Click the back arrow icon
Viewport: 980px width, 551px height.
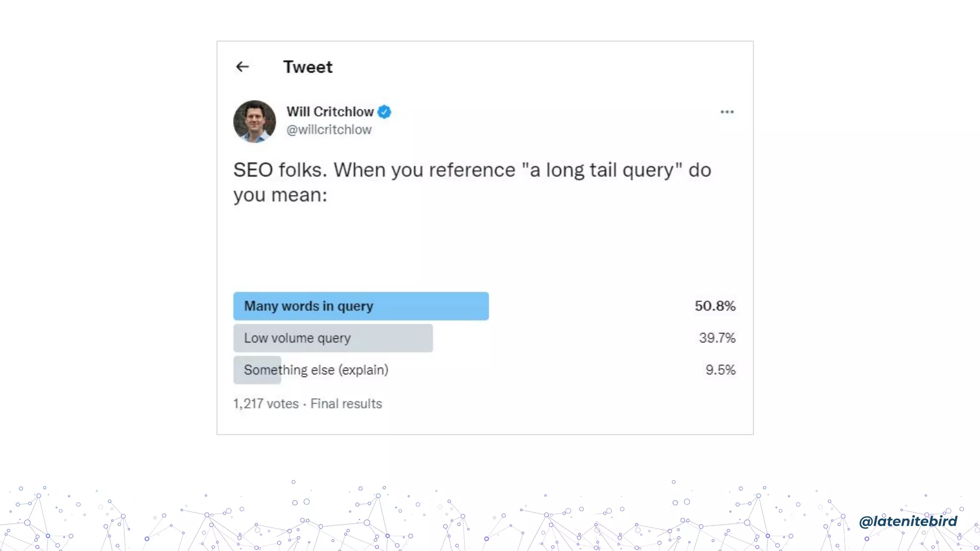(243, 67)
